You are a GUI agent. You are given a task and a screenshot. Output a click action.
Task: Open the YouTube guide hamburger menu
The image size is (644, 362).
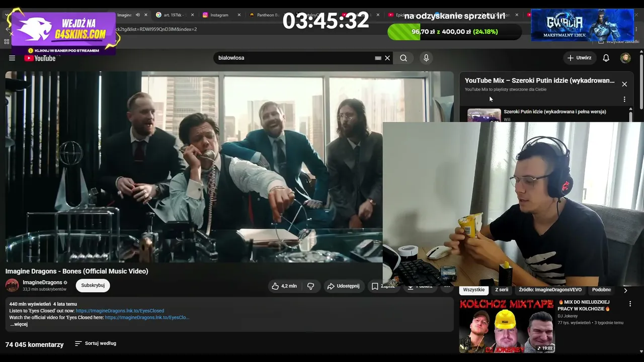pyautogui.click(x=12, y=58)
